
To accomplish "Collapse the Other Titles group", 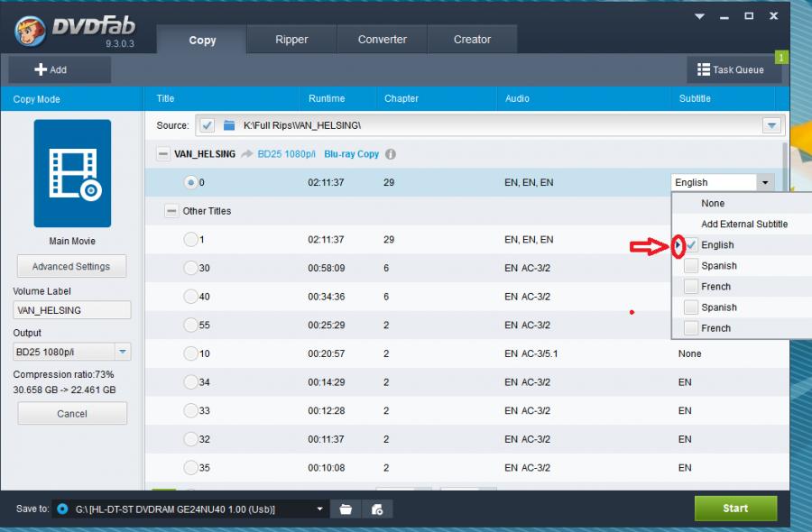I will tap(171, 211).
